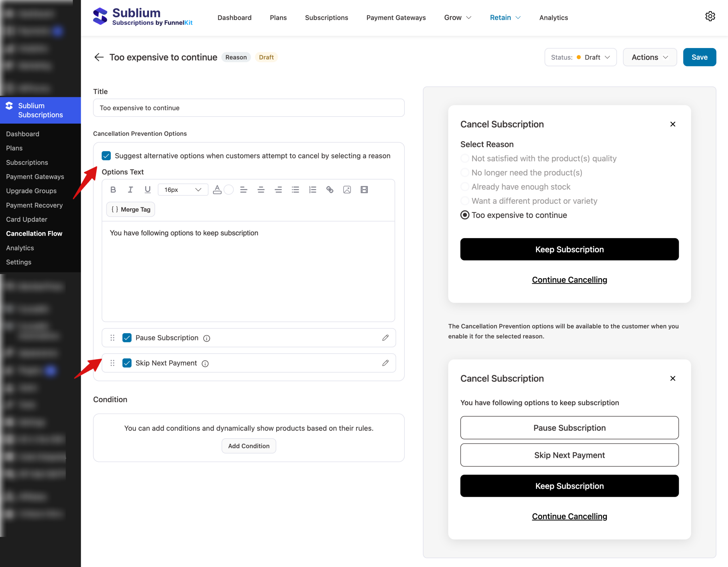Insert an image in the options text
The image size is (728, 567).
tap(347, 190)
